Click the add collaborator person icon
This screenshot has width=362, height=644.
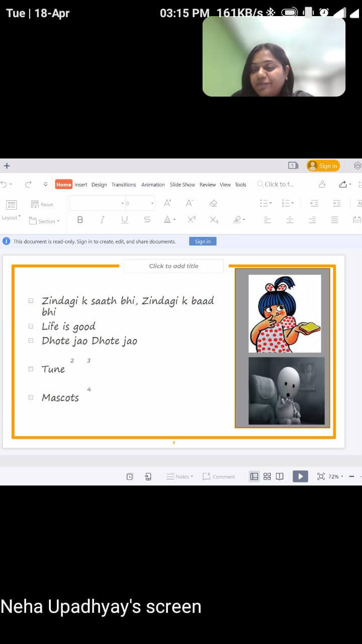coord(322,185)
